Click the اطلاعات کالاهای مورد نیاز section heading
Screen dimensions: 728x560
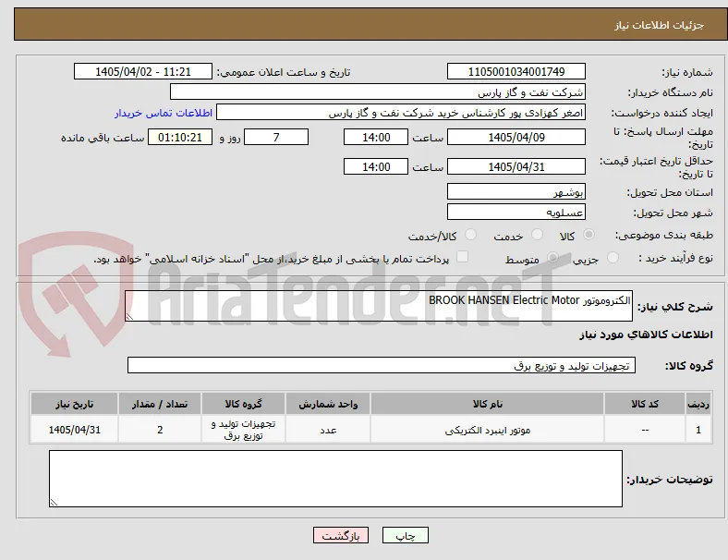tap(646, 335)
